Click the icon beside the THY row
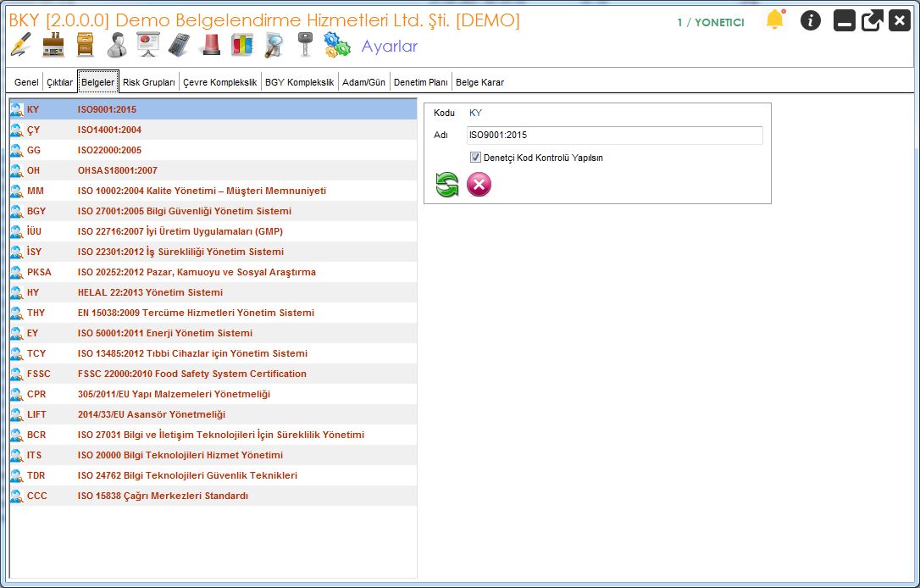 (x=17, y=313)
